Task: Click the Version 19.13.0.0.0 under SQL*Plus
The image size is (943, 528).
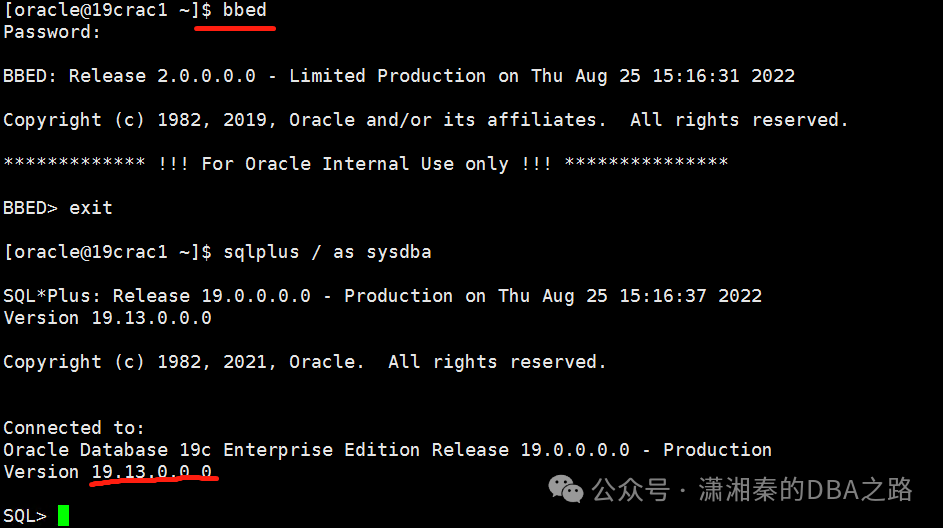Action: [x=108, y=318]
